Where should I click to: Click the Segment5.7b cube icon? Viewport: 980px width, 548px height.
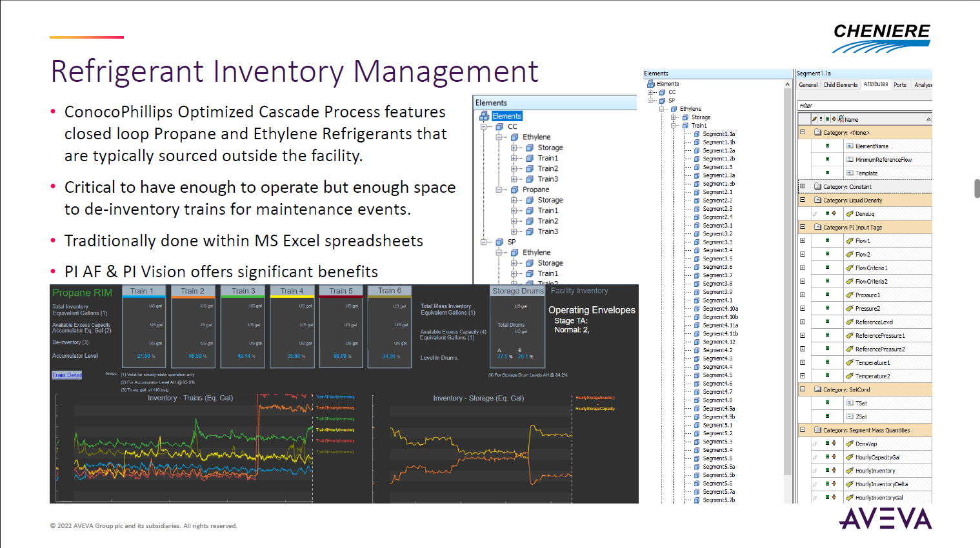coord(697,500)
